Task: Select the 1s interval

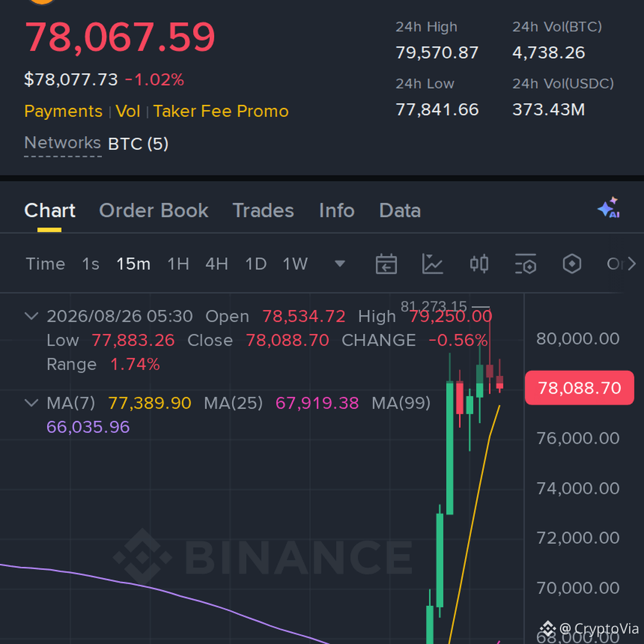Action: (91, 264)
